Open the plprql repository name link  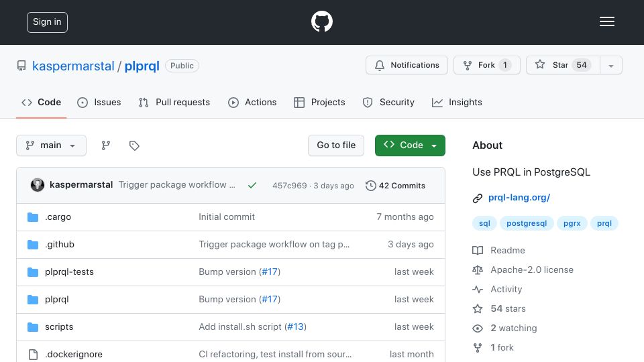142,66
